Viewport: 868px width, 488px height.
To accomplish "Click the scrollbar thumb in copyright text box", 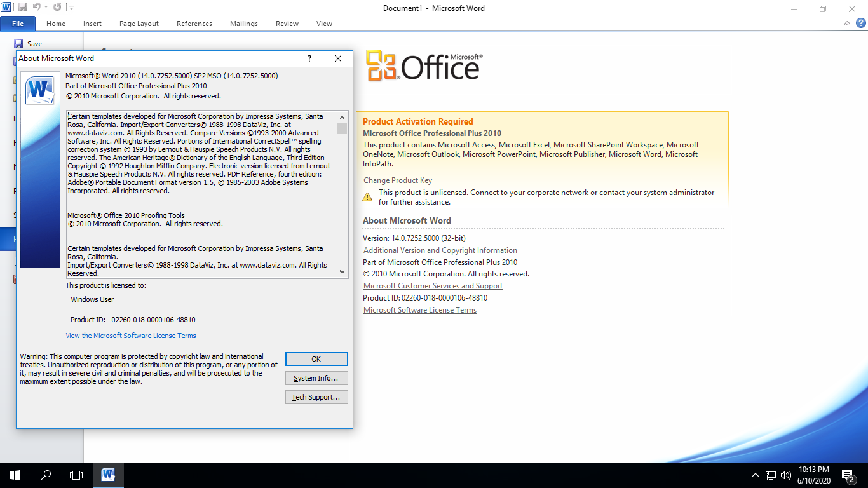I will 342,128.
